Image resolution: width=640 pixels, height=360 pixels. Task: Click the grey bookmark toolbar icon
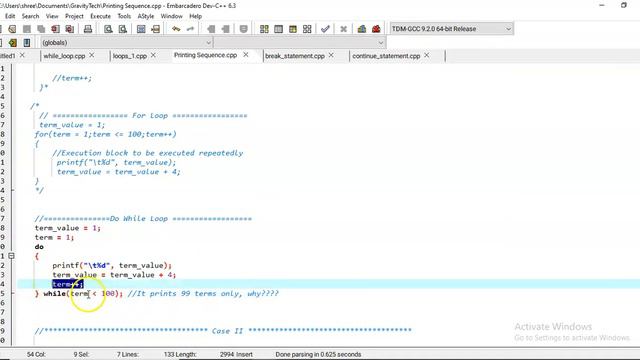[244, 29]
